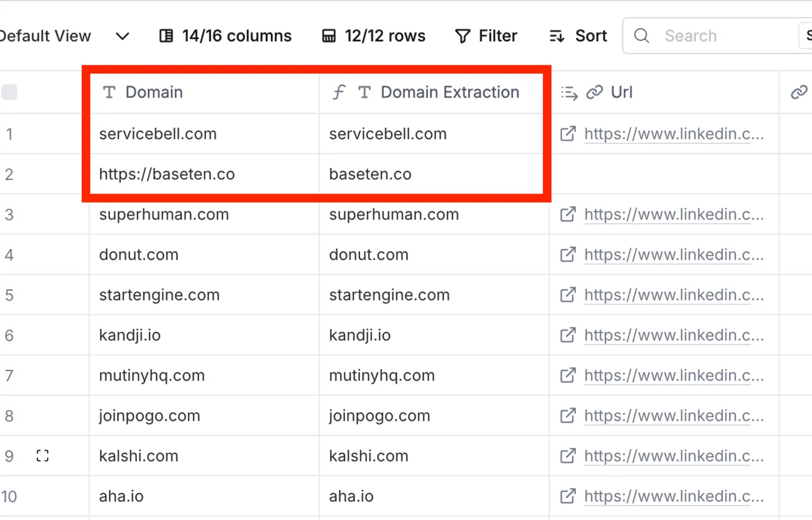Viewport: 812px width, 520px height.
Task: Click the columns icon beside 14/16 columns
Action: point(166,36)
